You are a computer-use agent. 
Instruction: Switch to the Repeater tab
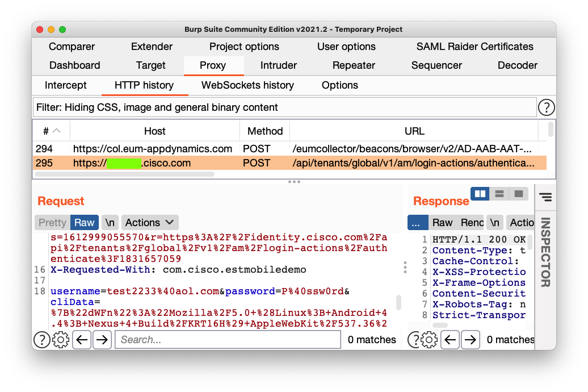pyautogui.click(x=354, y=65)
